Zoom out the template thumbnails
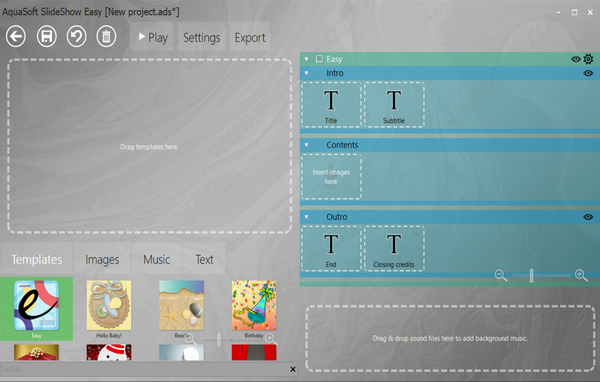The image size is (600, 382). pos(190,339)
